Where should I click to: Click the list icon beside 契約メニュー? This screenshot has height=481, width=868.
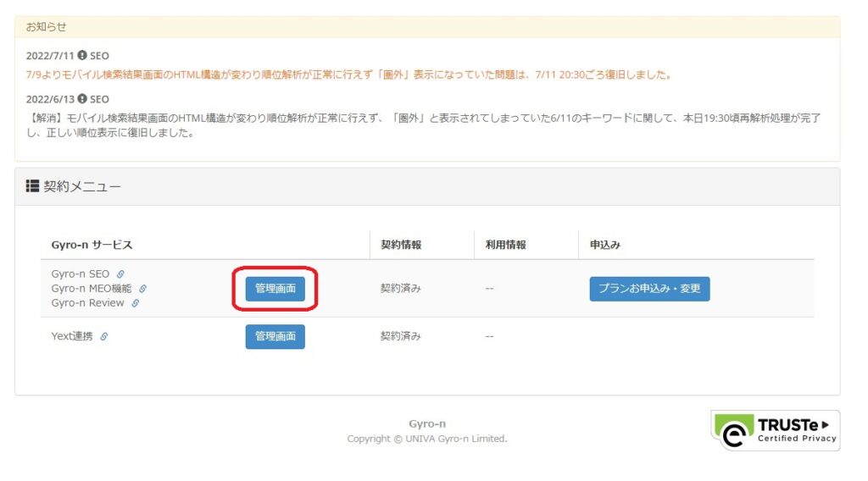click(x=32, y=185)
